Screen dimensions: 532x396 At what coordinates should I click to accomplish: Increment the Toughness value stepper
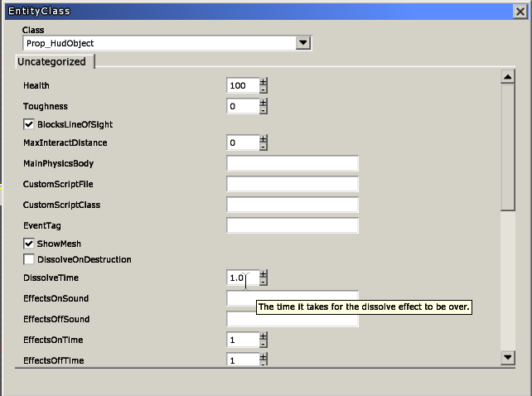264,103
